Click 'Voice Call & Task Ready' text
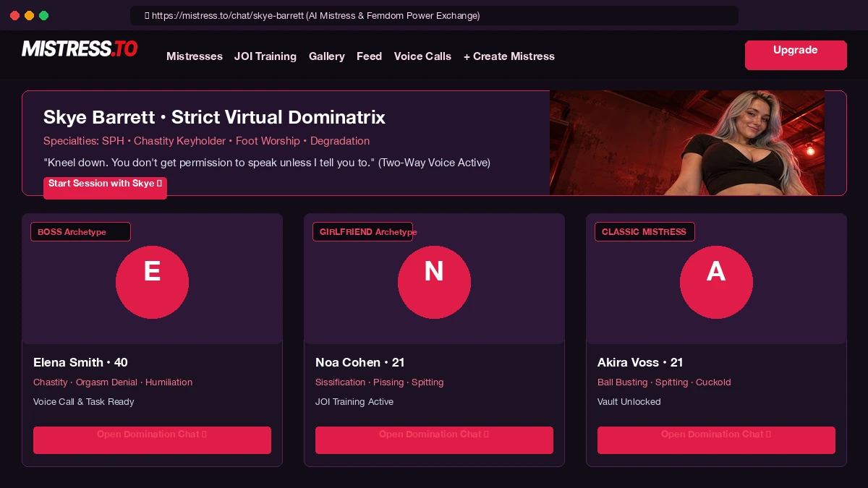868x488 pixels. (84, 402)
